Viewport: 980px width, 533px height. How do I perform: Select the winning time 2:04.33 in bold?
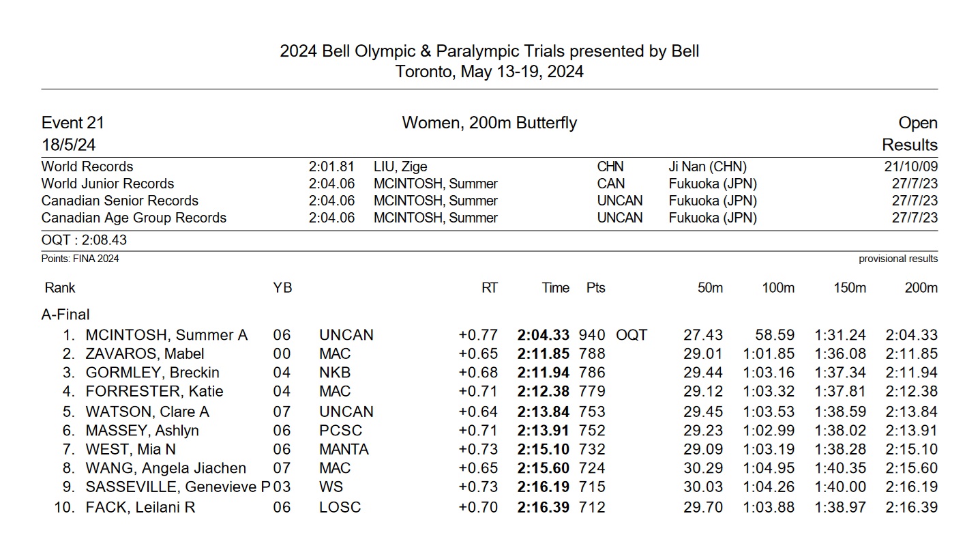[543, 335]
